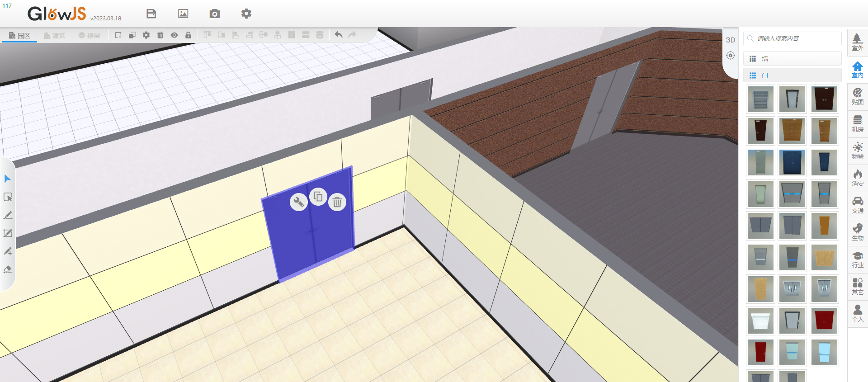Toggle the unlock padlock icon
The height and width of the screenshot is (382, 868).
188,35
